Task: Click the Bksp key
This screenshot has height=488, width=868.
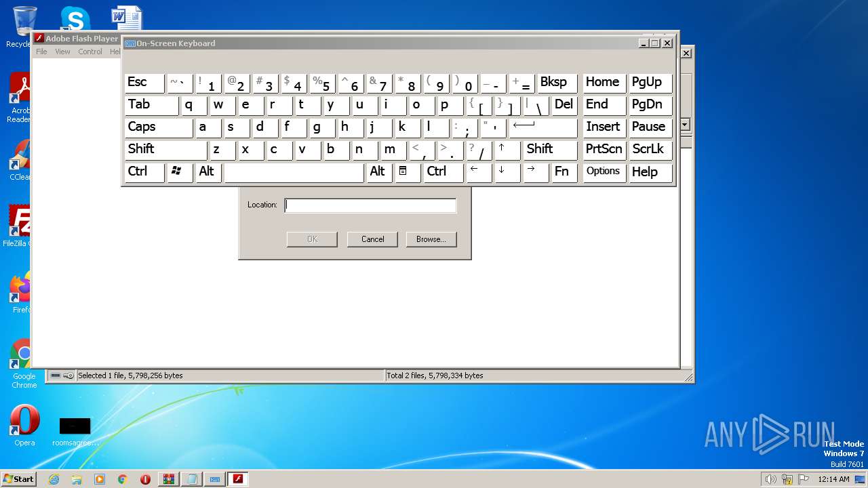Action: click(x=557, y=83)
